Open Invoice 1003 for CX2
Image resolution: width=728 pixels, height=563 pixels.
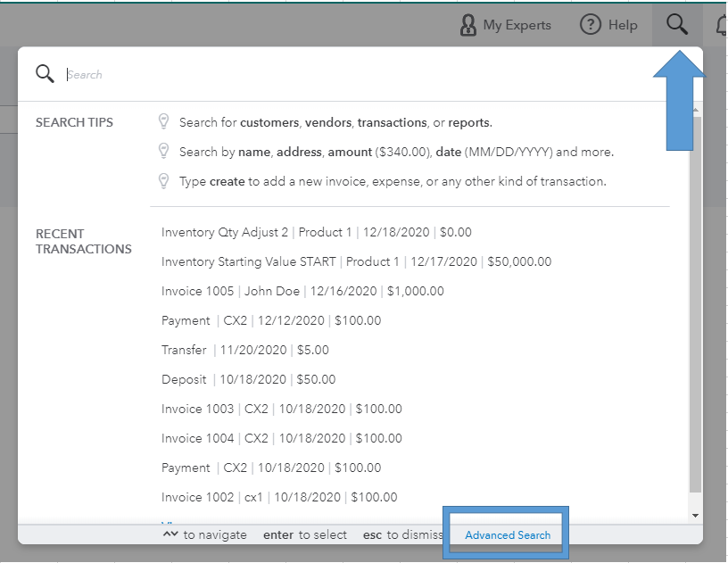click(x=282, y=409)
